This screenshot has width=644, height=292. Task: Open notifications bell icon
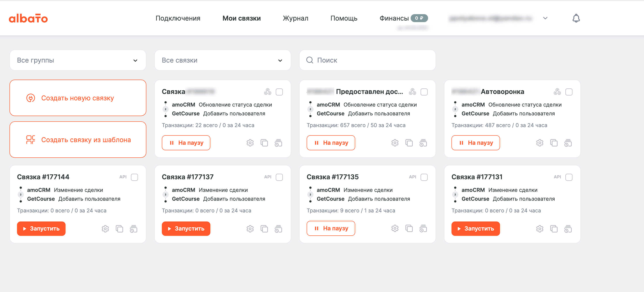point(576,18)
